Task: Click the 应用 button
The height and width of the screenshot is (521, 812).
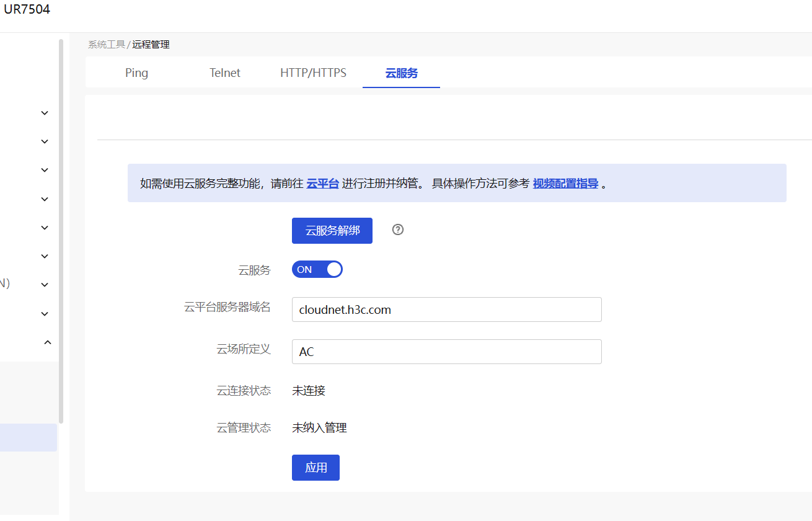Action: click(316, 468)
